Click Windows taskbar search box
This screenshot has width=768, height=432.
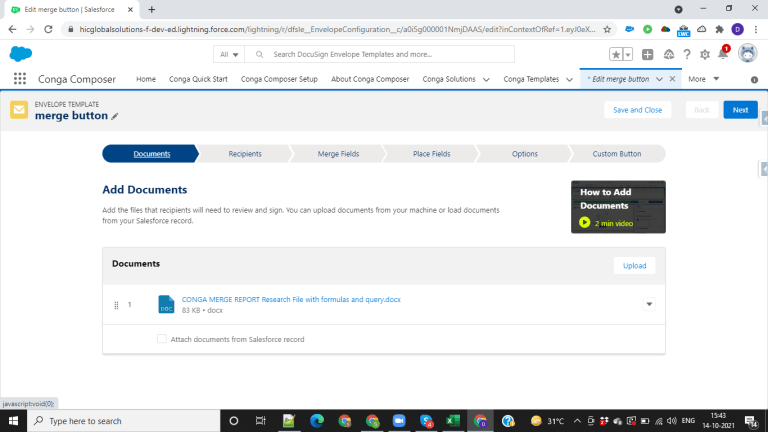click(123, 421)
